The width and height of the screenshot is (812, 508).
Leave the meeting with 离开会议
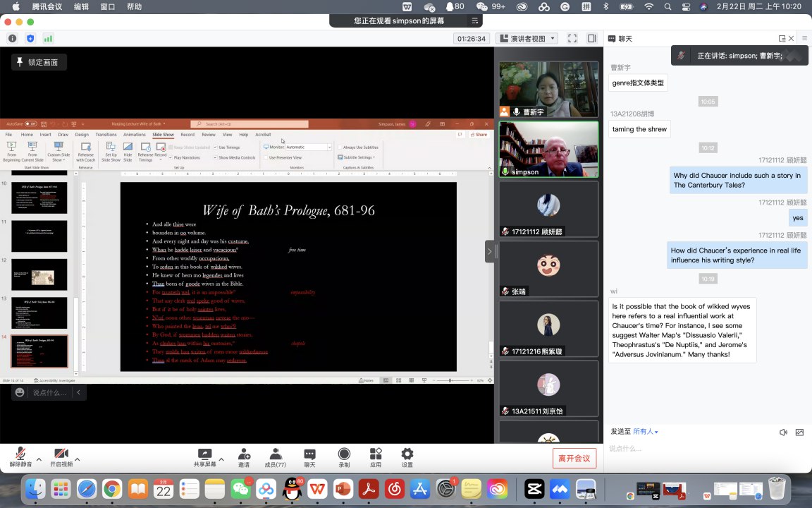pyautogui.click(x=574, y=458)
